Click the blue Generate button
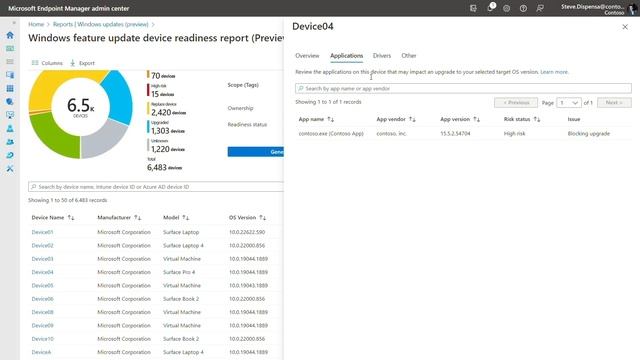Viewport: 640px width, 360px height. pyautogui.click(x=256, y=152)
